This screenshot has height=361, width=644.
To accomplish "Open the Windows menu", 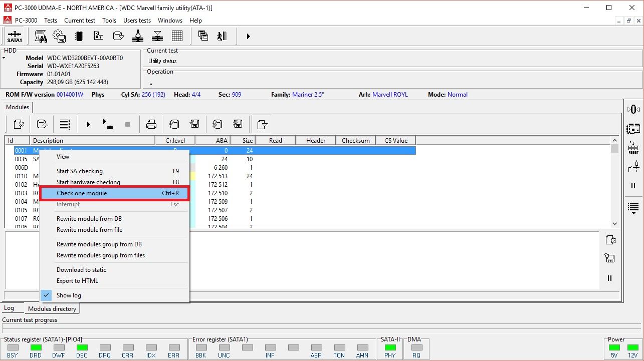I will coord(170,21).
